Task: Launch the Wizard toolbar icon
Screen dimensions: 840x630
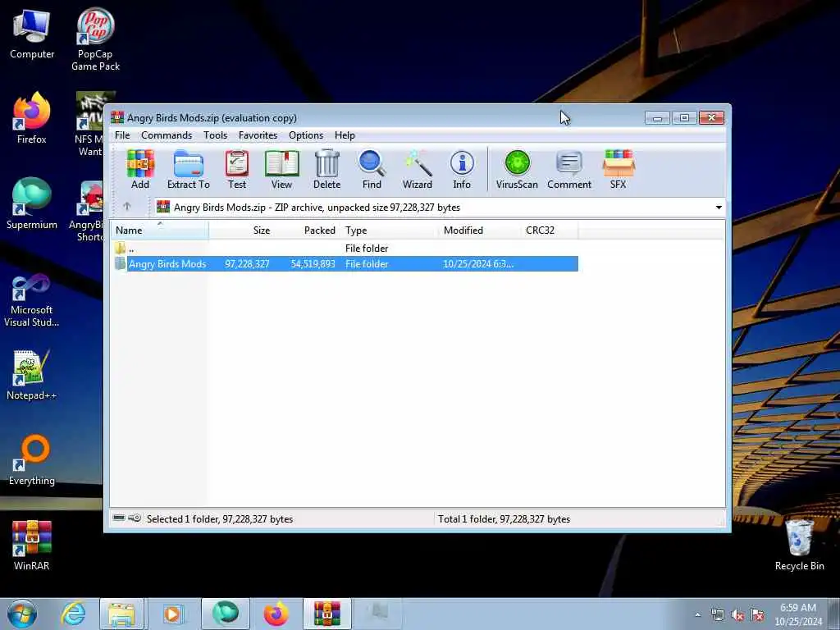Action: point(418,169)
